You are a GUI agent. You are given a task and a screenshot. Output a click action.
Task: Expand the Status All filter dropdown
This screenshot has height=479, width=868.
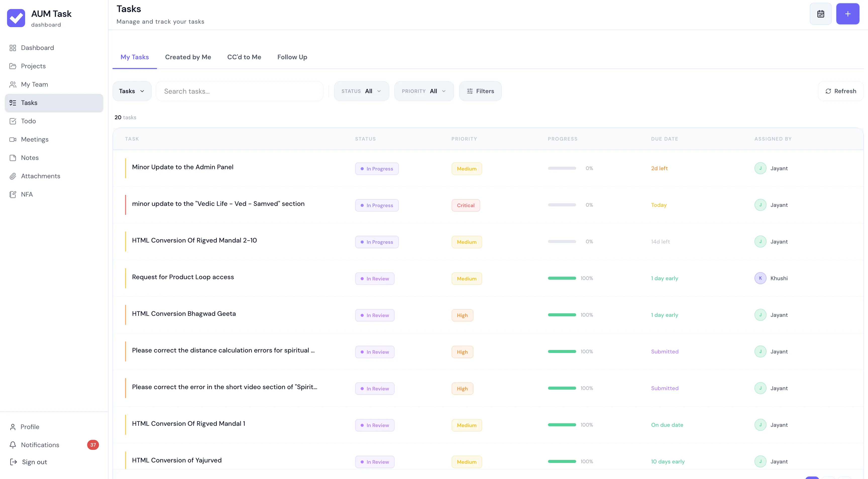tap(361, 91)
